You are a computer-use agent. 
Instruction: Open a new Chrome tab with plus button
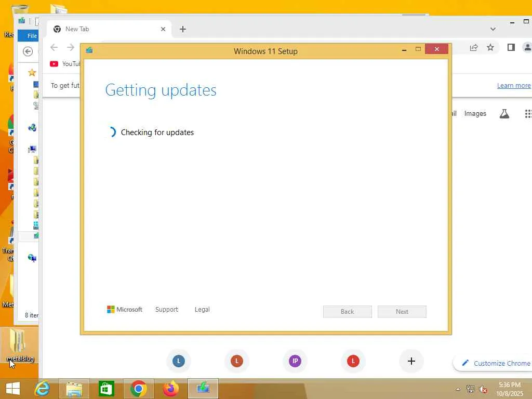[x=183, y=29]
